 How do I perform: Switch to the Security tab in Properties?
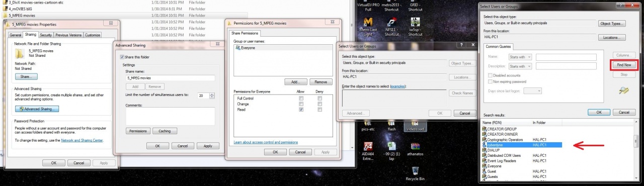click(x=46, y=35)
